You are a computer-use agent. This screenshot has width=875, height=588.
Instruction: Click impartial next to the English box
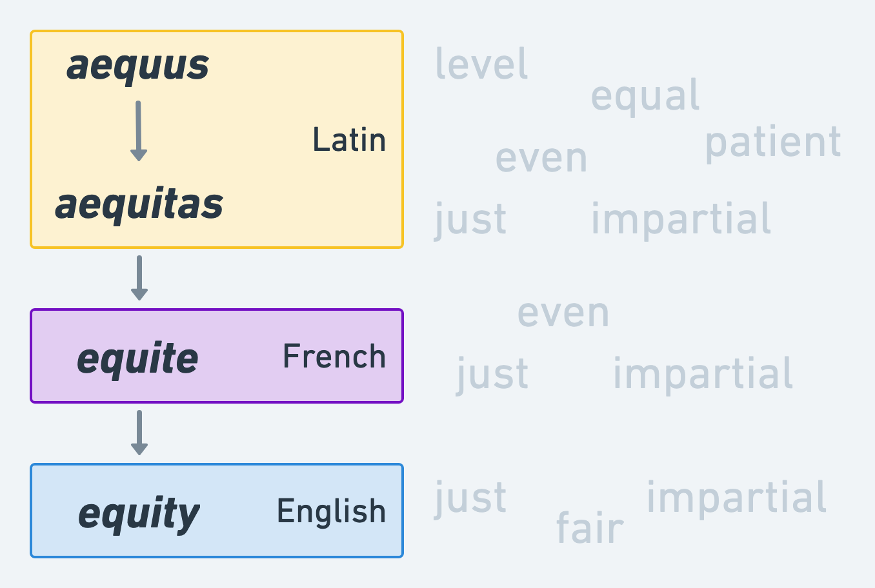pyautogui.click(x=736, y=497)
